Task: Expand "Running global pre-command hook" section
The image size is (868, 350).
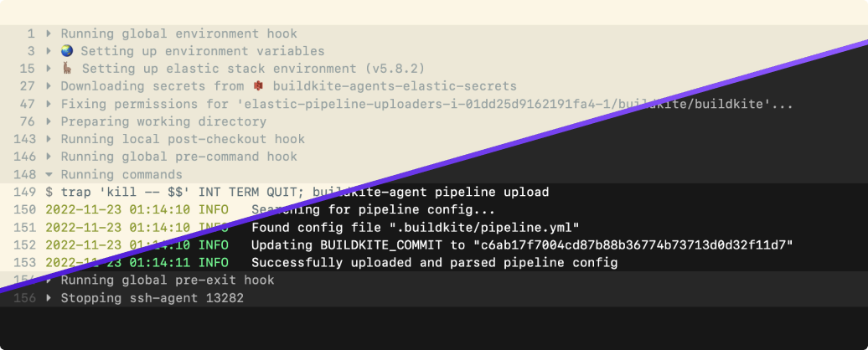Action: click(x=49, y=157)
